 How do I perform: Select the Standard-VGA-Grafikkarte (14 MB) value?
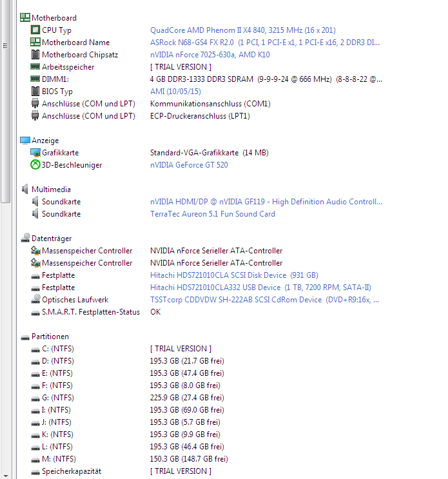(209, 152)
